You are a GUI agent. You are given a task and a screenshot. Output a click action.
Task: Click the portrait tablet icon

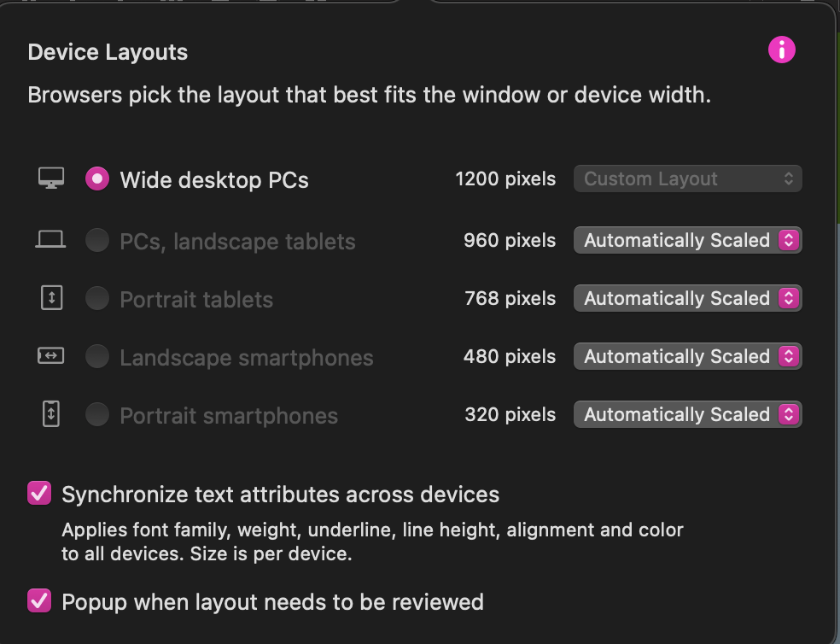(x=51, y=297)
